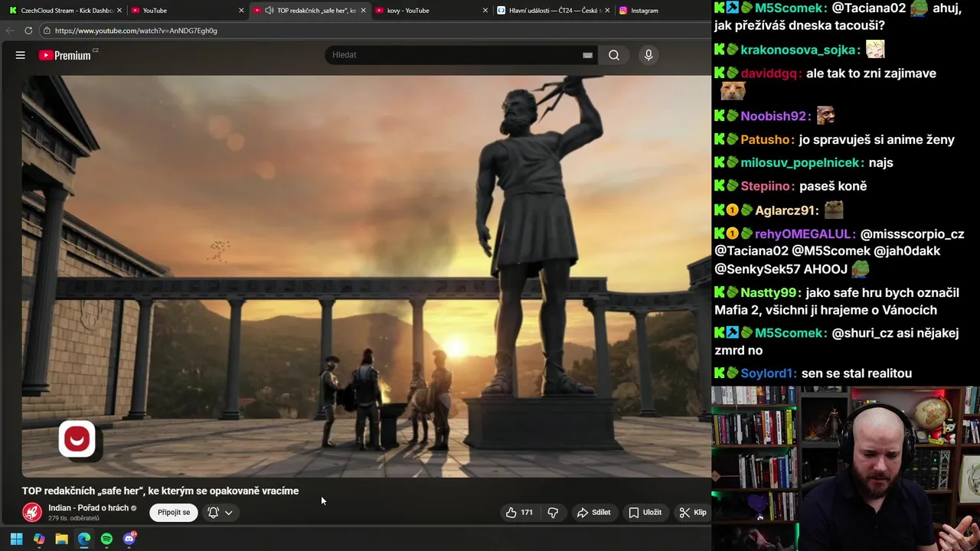Click the magnifier search button
980x551 pixels.
614,55
